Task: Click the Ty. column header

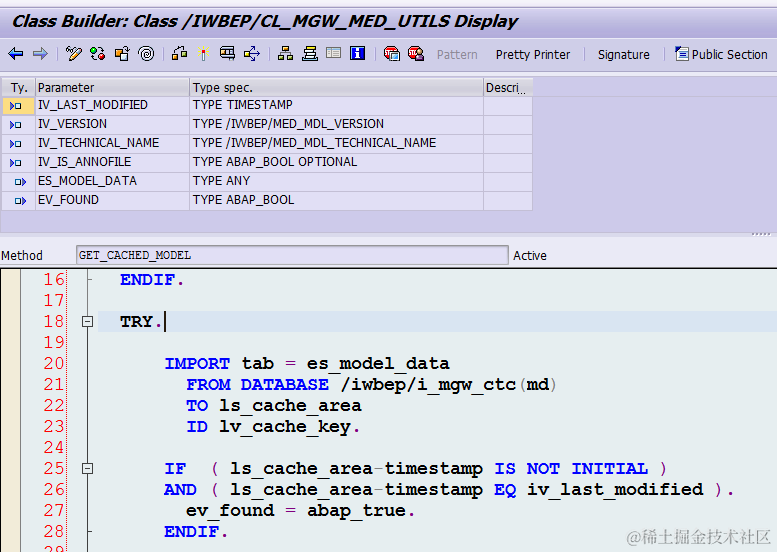Action: (19, 88)
